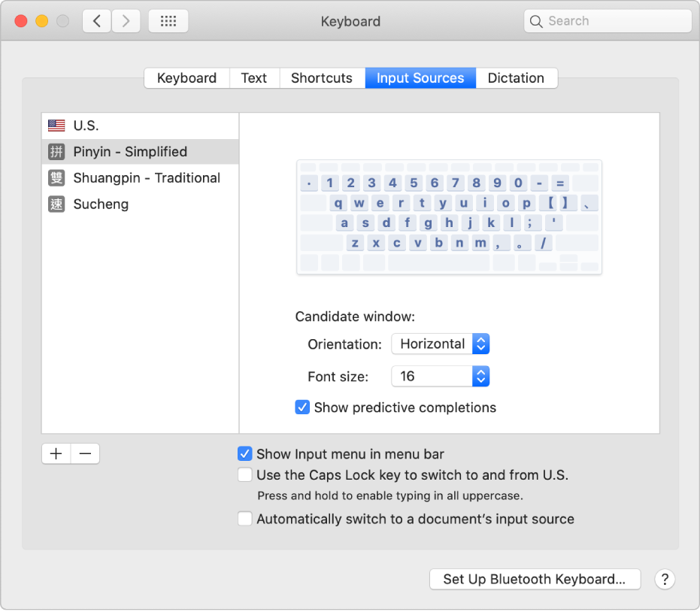
Task: Go forward with the right chevron button
Action: click(126, 21)
